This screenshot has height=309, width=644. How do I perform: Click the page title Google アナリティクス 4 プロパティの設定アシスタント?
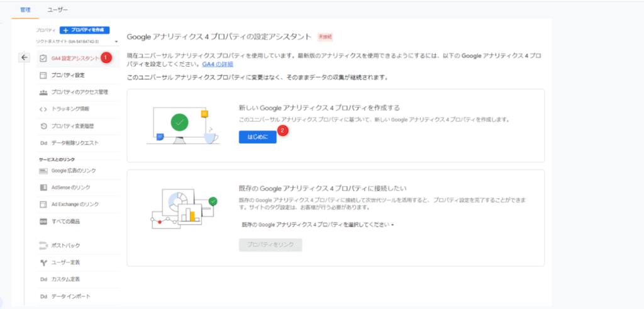(219, 37)
